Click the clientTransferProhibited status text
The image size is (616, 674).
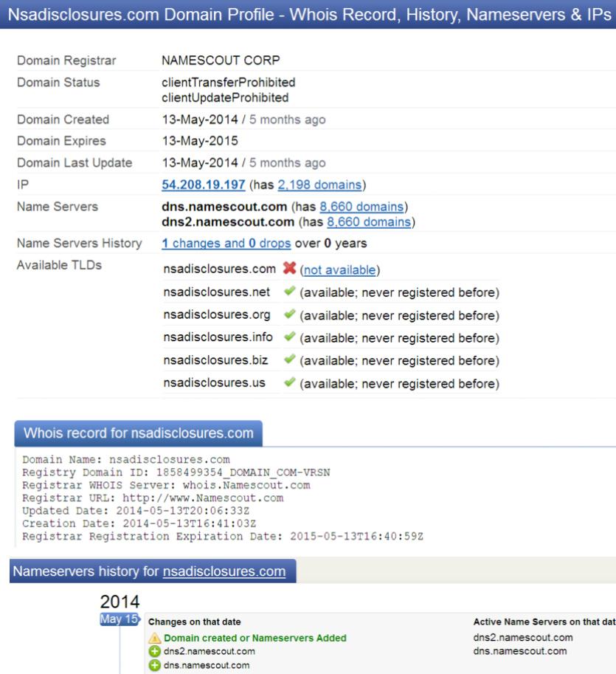(229, 82)
